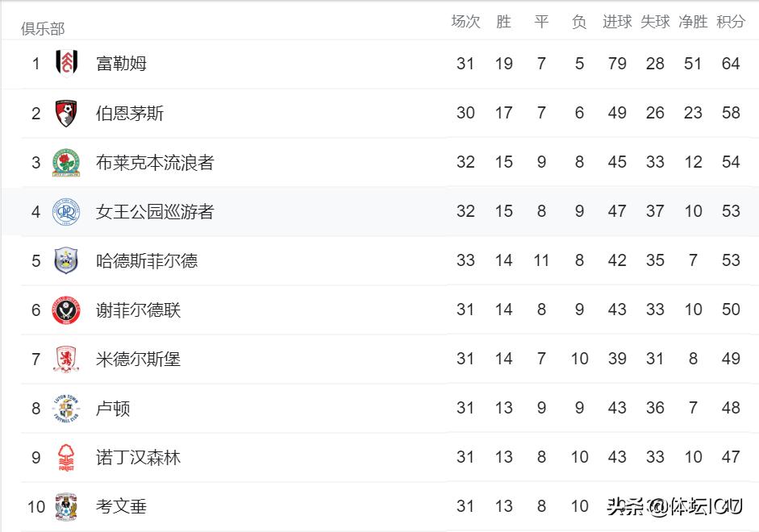The image size is (759, 532).
Task: Click the Queens Park Rangers crest
Action: pyautogui.click(x=66, y=212)
